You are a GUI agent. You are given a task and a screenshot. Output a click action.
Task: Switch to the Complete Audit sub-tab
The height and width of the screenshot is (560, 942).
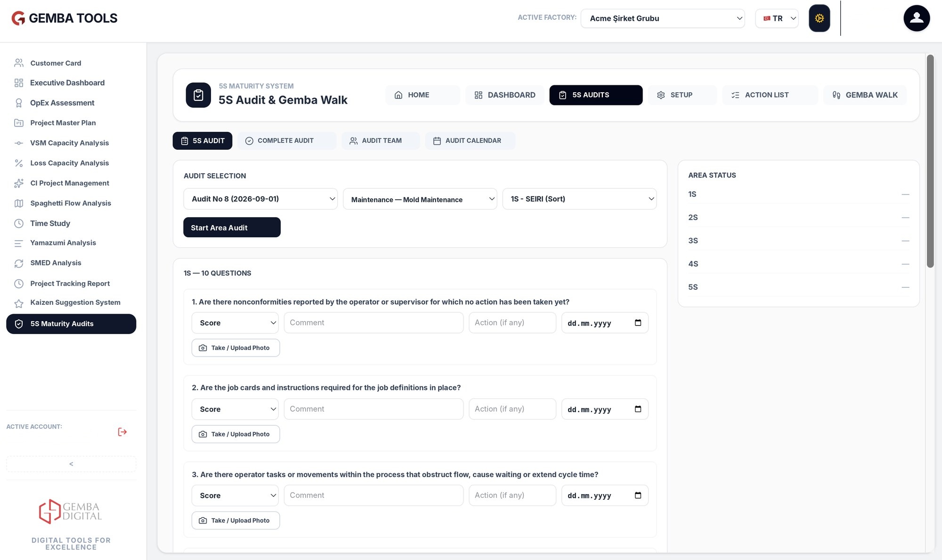[x=287, y=141]
